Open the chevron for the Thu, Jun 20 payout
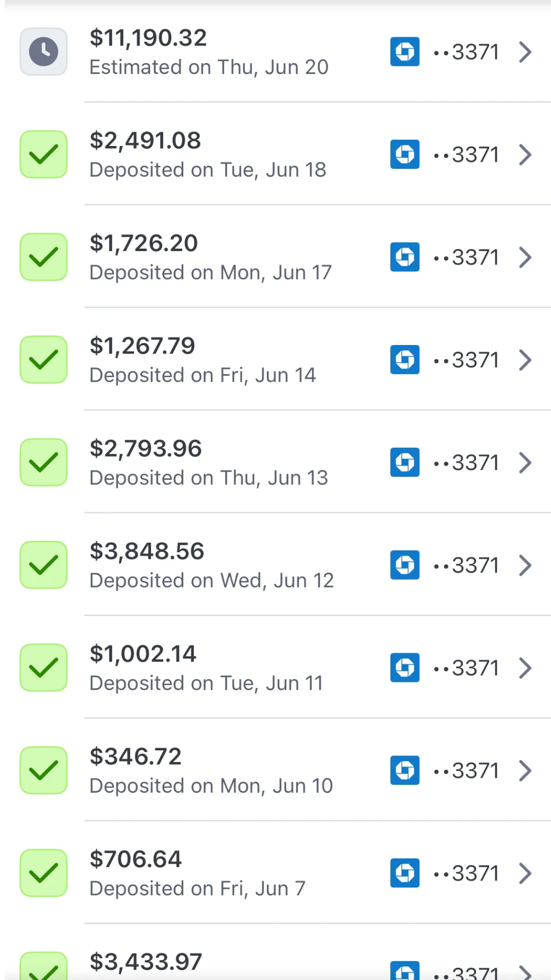 pos(525,52)
